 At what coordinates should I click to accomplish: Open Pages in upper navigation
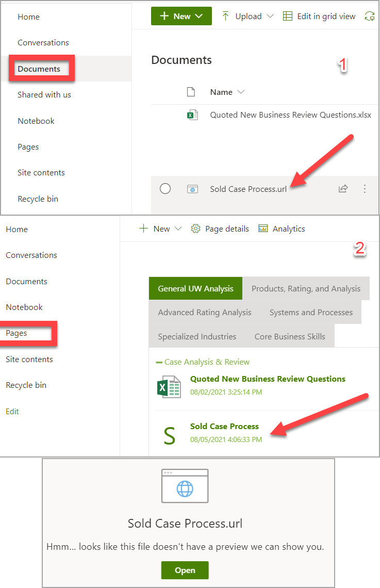point(28,147)
